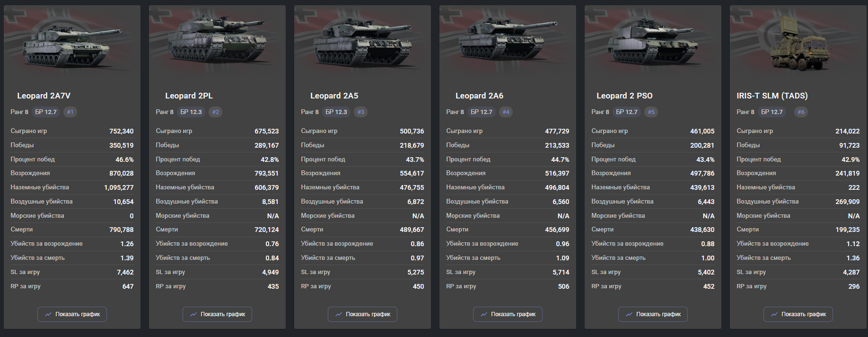Open the IRIS-T SLM (TADS) title
This screenshot has height=337, width=868.
pyautogui.click(x=772, y=96)
